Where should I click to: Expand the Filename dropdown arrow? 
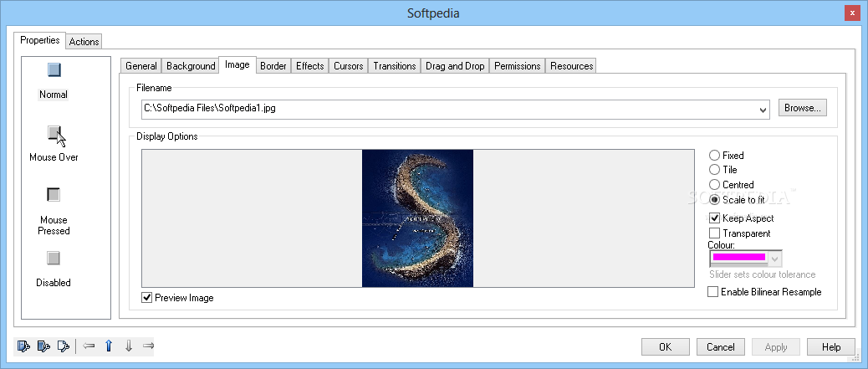(764, 110)
